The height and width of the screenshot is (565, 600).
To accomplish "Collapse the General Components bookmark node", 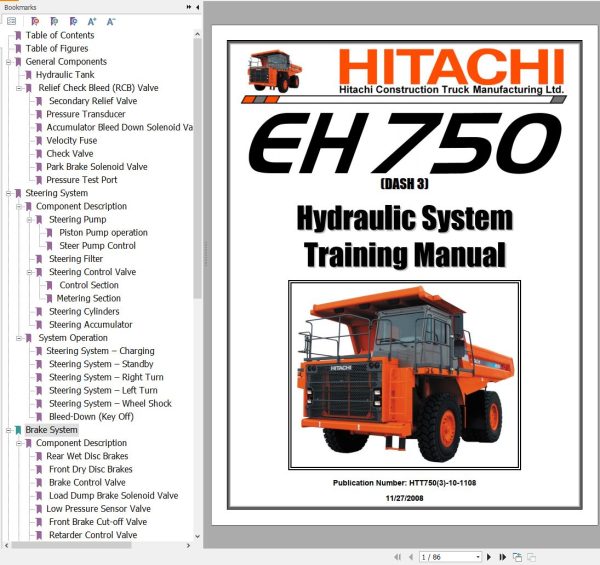I will point(8,62).
